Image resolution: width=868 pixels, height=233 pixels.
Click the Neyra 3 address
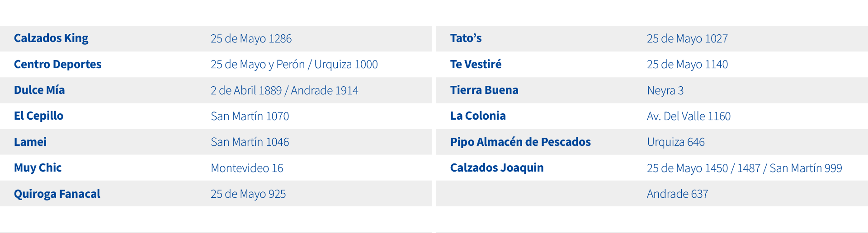pyautogui.click(x=665, y=90)
